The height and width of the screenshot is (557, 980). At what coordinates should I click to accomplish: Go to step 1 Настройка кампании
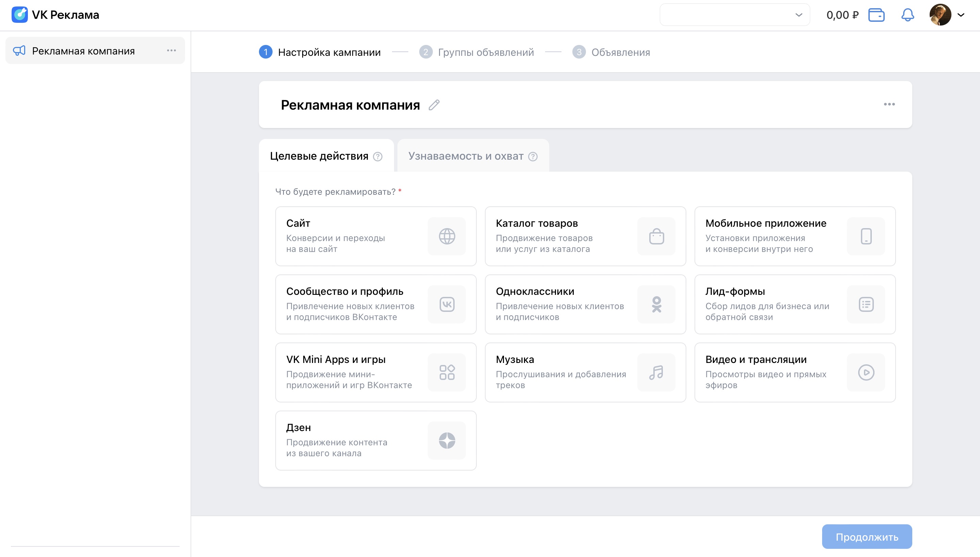(x=320, y=52)
